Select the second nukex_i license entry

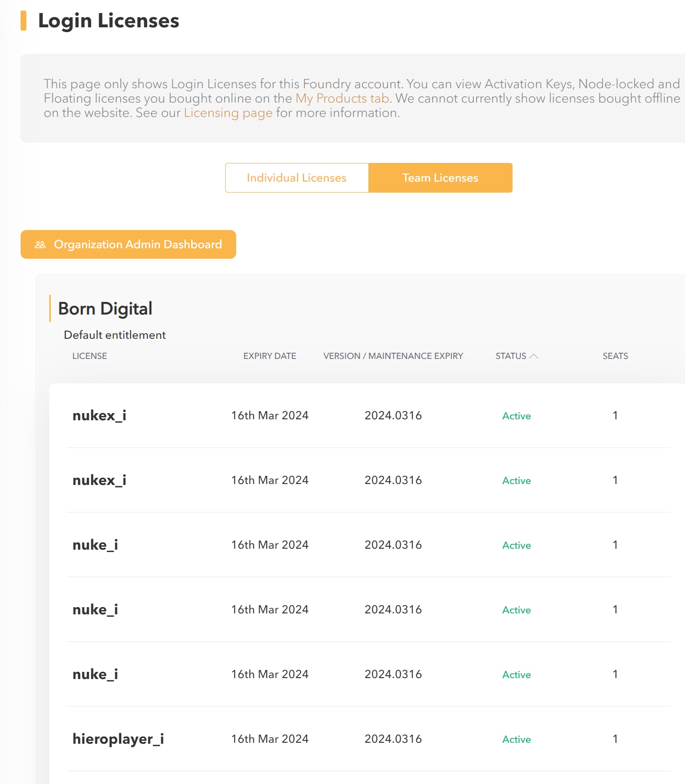[x=368, y=480]
